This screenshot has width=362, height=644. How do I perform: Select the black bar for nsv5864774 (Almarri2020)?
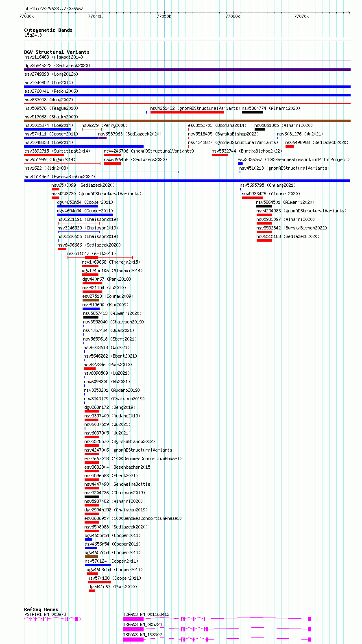[x=252, y=112]
